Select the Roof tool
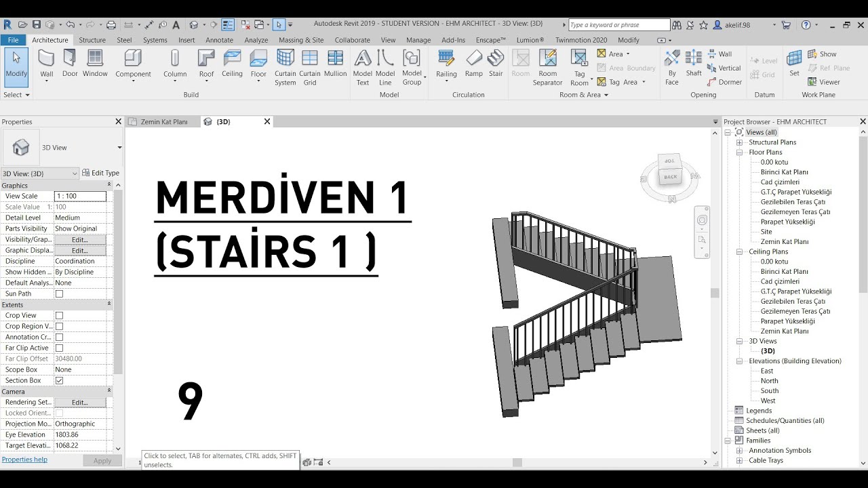The width and height of the screenshot is (868, 488). coord(206,64)
